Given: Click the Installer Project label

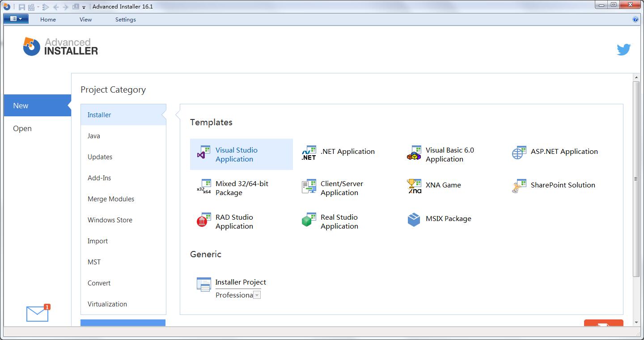Looking at the screenshot, I should [241, 282].
